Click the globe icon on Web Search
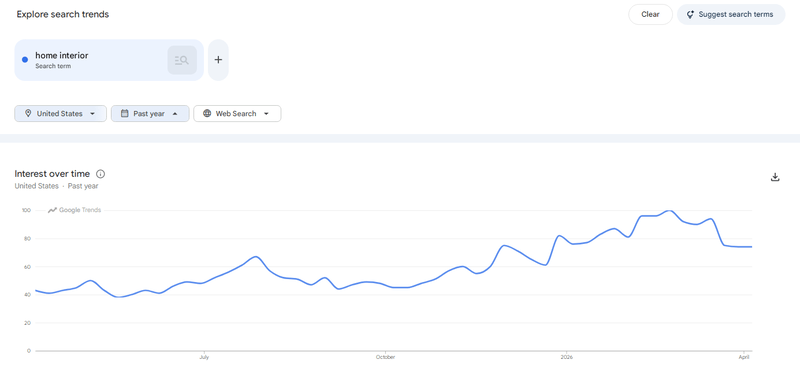Image resolution: width=800 pixels, height=371 pixels. [x=207, y=113]
